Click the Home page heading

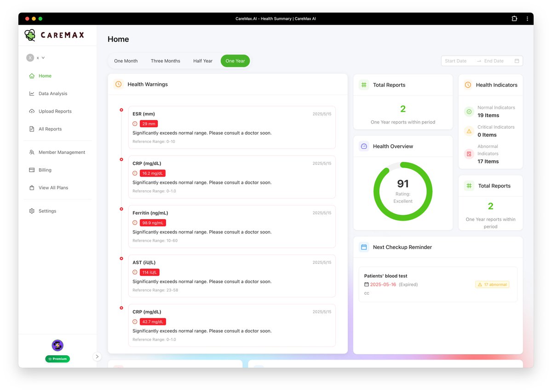118,39
